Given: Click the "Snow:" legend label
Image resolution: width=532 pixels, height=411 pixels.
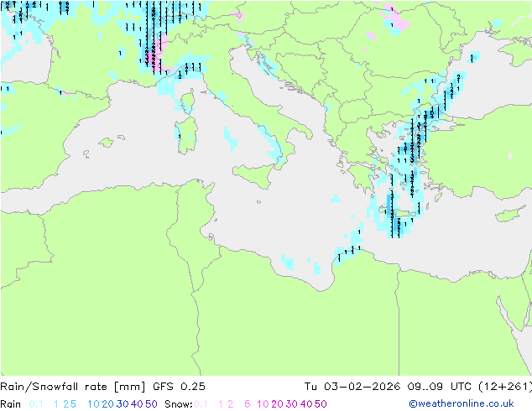Looking at the screenshot, I should [179, 404].
